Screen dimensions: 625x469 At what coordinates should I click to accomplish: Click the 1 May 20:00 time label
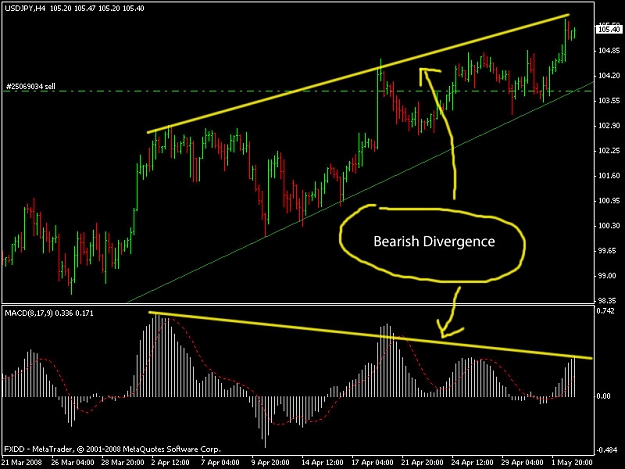coord(572,463)
